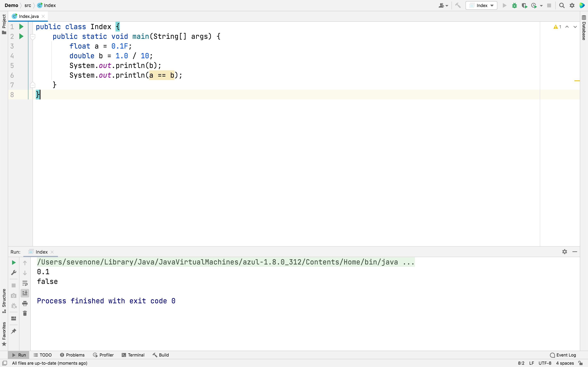Open the Index run configuration dropdown
The width and height of the screenshot is (588, 367).
[x=481, y=6]
